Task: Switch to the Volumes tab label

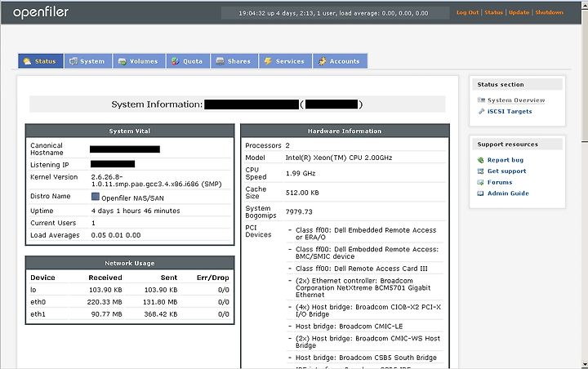Action: pos(144,61)
